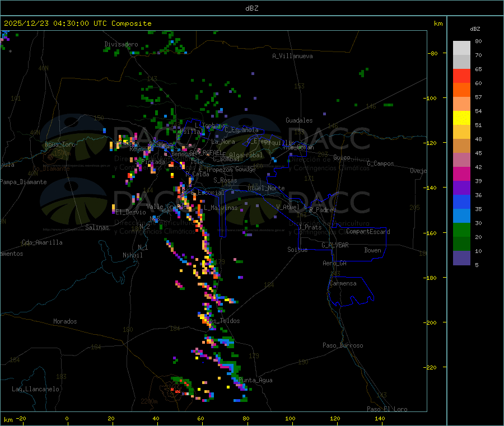The image size is (504, 426).
Task: Select the Bowen place label
Action: point(373,250)
